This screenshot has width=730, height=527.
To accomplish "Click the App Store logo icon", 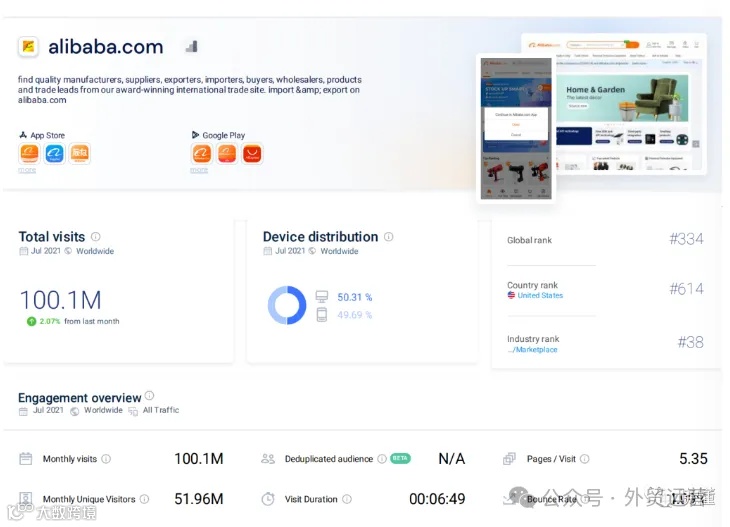I will [x=23, y=135].
